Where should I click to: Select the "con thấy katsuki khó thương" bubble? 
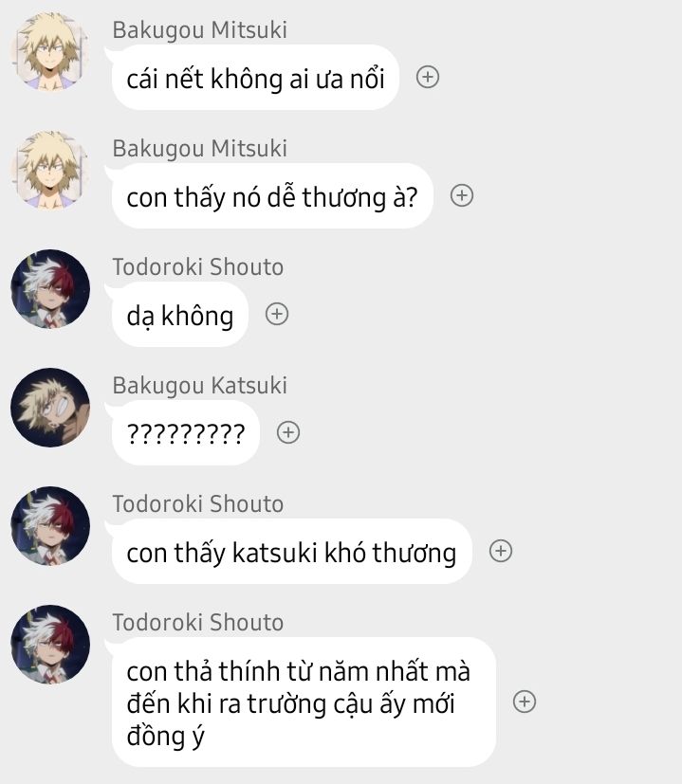[292, 552]
